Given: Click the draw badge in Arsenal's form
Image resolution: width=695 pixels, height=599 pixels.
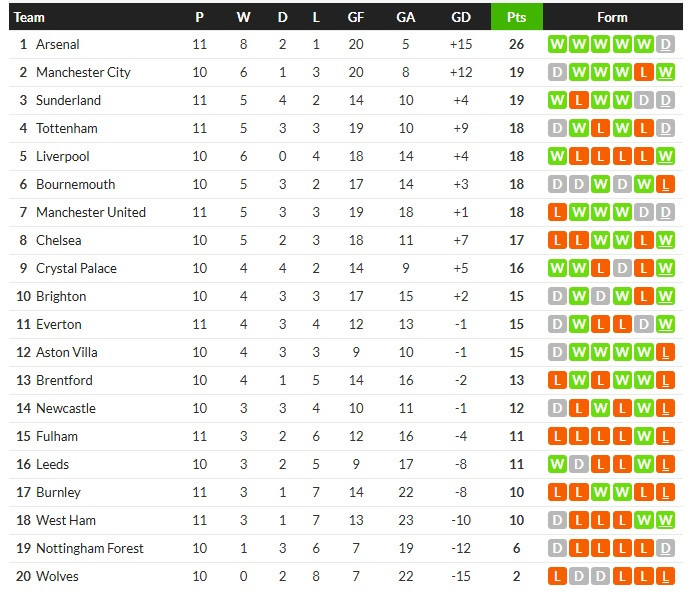Looking at the screenshot, I should pyautogui.click(x=666, y=44).
